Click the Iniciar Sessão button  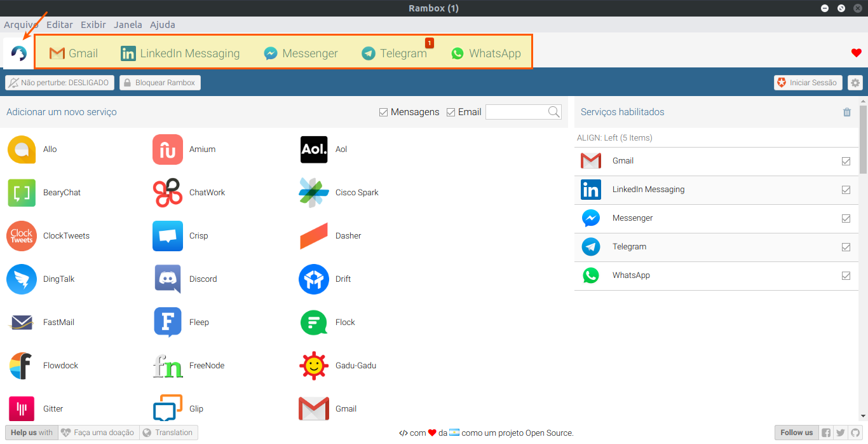[x=808, y=83]
